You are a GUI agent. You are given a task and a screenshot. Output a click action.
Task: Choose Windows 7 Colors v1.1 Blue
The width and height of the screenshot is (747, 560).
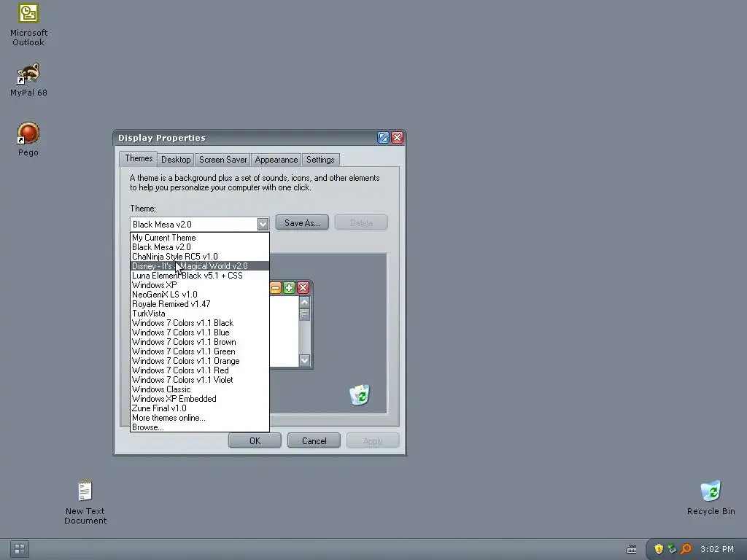(x=200, y=332)
